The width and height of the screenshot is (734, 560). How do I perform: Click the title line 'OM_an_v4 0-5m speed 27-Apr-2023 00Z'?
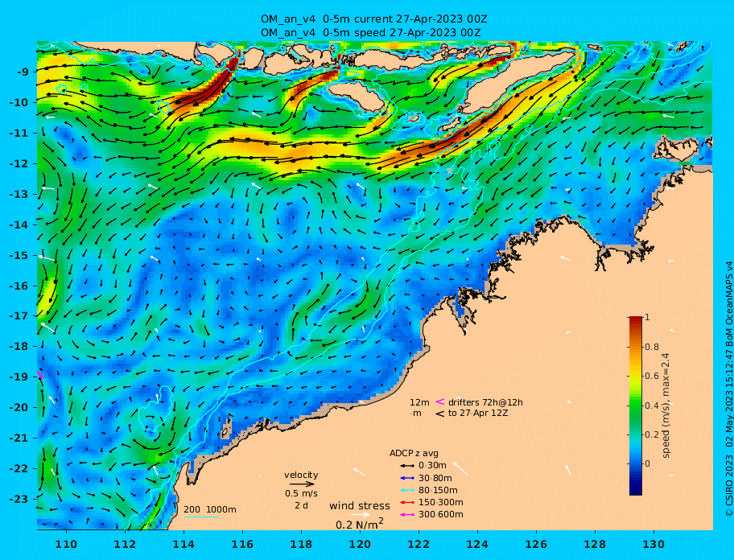[x=371, y=33]
